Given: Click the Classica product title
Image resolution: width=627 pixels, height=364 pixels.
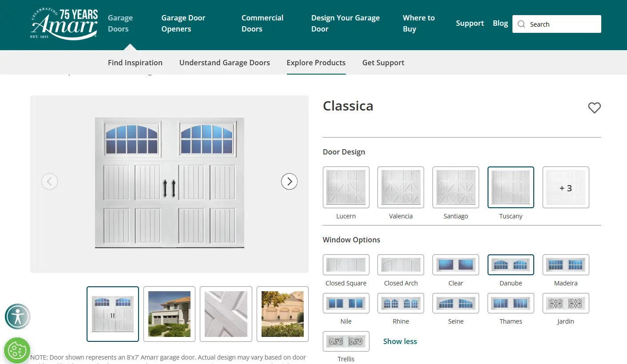Looking at the screenshot, I should [x=348, y=106].
